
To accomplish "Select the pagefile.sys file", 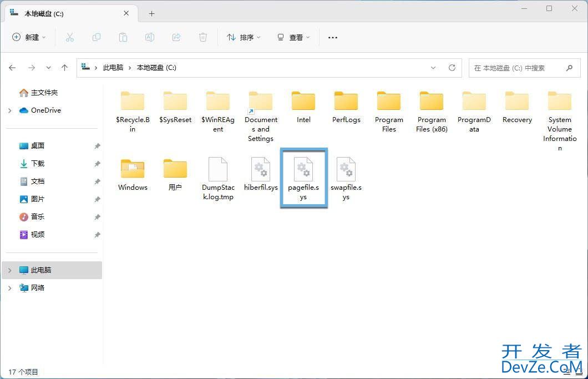I will click(x=303, y=178).
